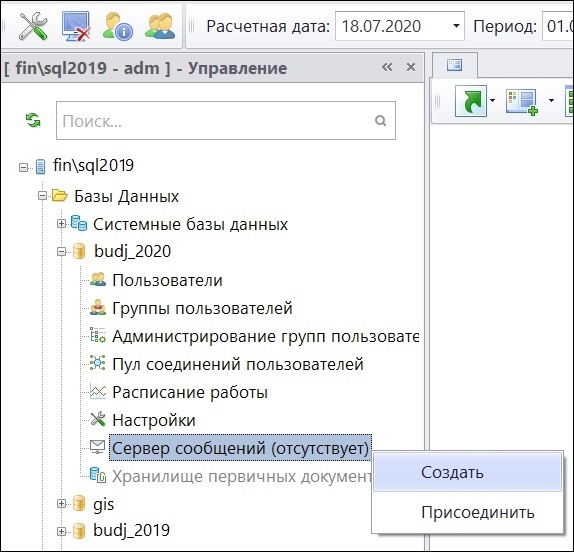574x552 pixels.
Task: Select Администрирование групп пользователей item
Action: (x=265, y=336)
